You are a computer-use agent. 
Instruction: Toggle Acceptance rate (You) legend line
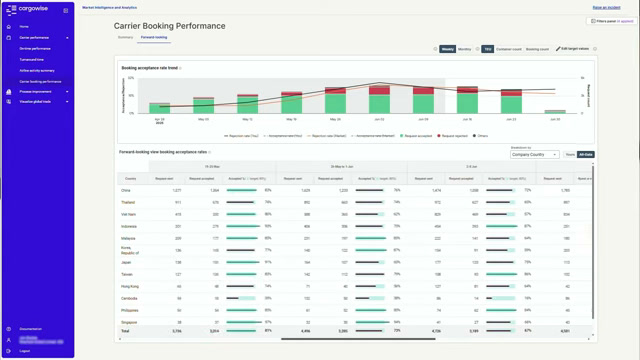(x=265, y=136)
